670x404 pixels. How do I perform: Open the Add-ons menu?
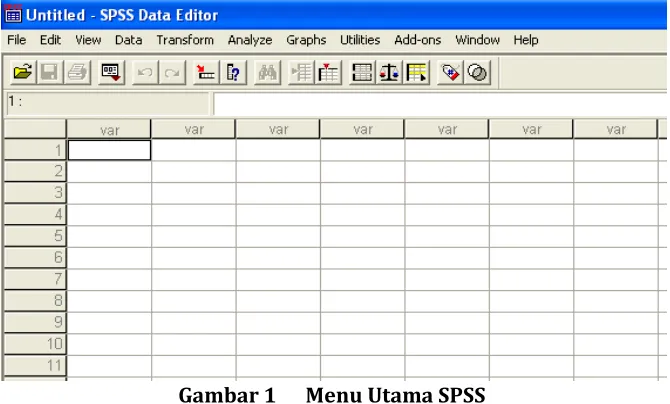point(417,40)
